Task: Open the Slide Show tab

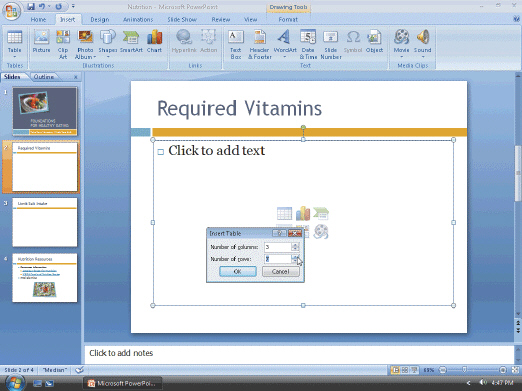Action: (182, 19)
